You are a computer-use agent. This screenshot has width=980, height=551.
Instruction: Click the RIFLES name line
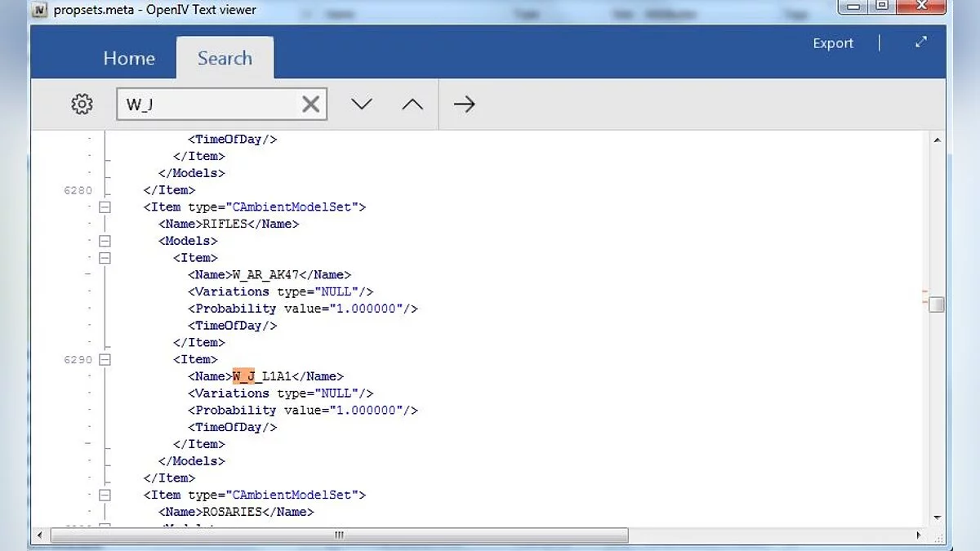click(229, 224)
